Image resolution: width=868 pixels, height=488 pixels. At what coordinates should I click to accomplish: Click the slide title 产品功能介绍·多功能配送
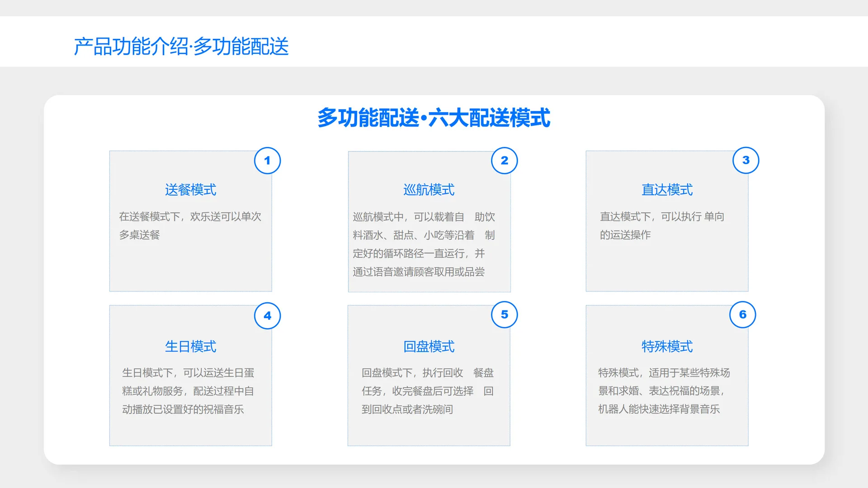[181, 47]
